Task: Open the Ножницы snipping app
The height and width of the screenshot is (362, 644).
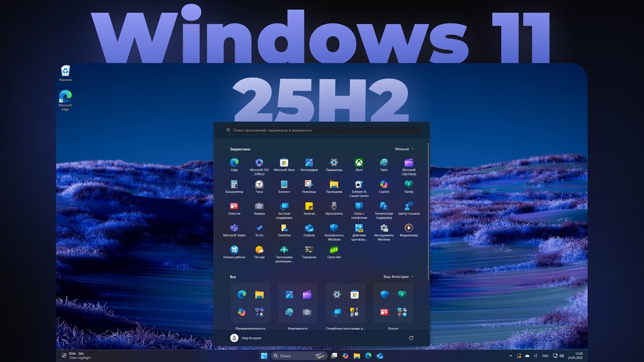Action: [x=309, y=187]
